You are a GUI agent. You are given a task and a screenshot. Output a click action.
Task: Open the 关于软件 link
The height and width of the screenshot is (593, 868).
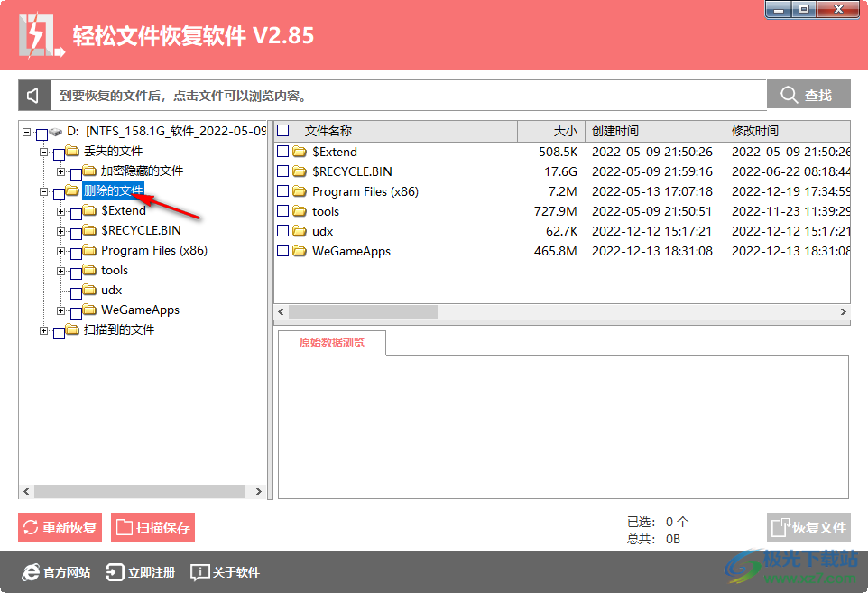point(225,572)
